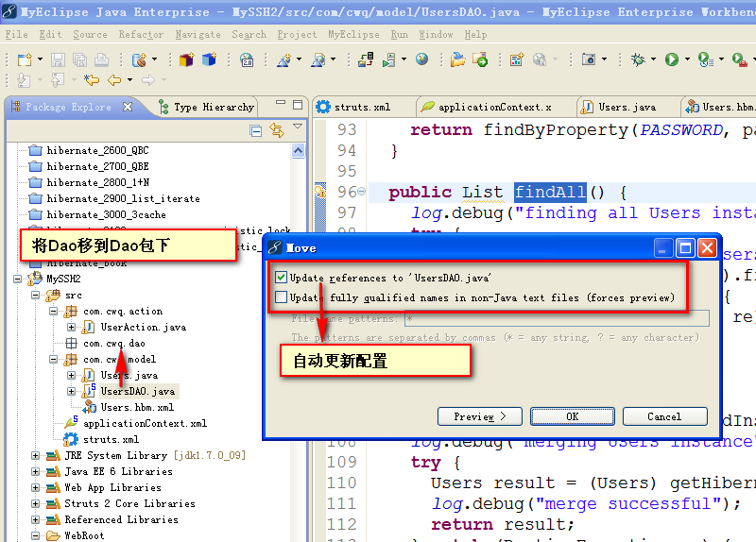Open the Help menu
Image resolution: width=756 pixels, height=542 pixels.
pos(476,35)
